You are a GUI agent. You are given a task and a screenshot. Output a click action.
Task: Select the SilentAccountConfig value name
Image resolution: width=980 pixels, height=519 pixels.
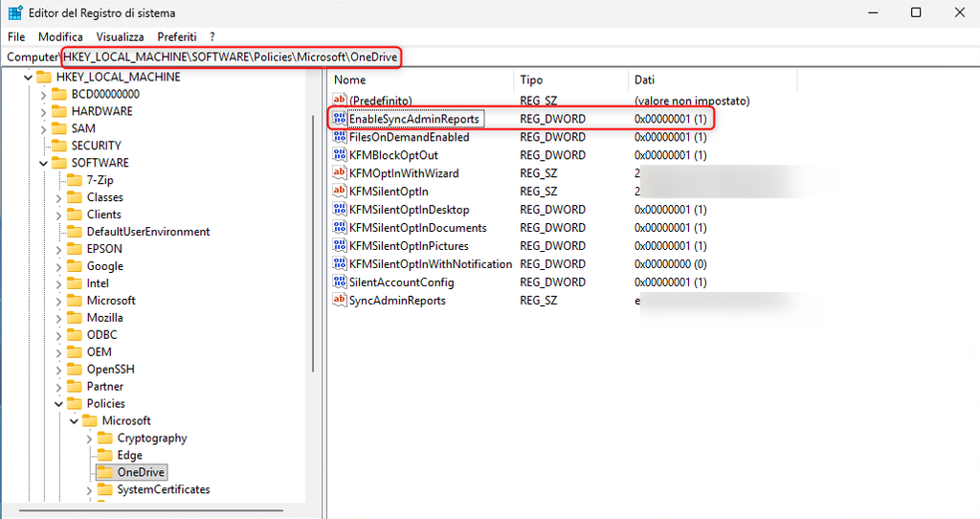(402, 282)
